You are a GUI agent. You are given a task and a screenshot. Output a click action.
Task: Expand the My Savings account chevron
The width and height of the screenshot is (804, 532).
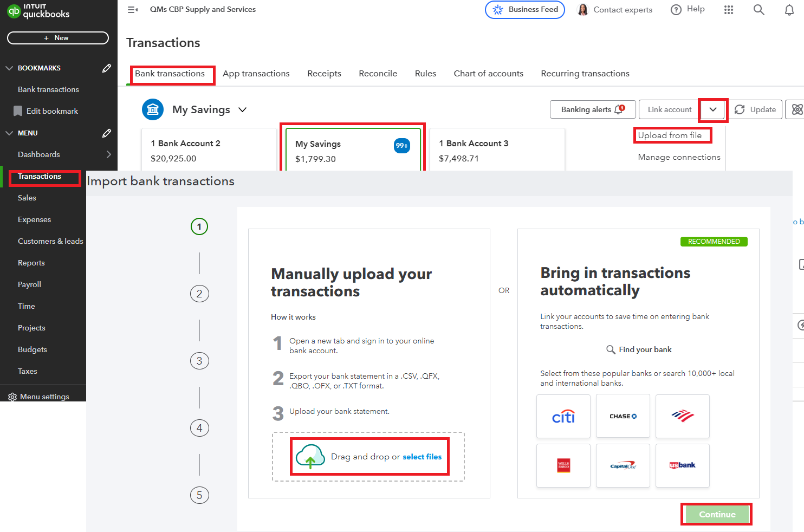242,109
